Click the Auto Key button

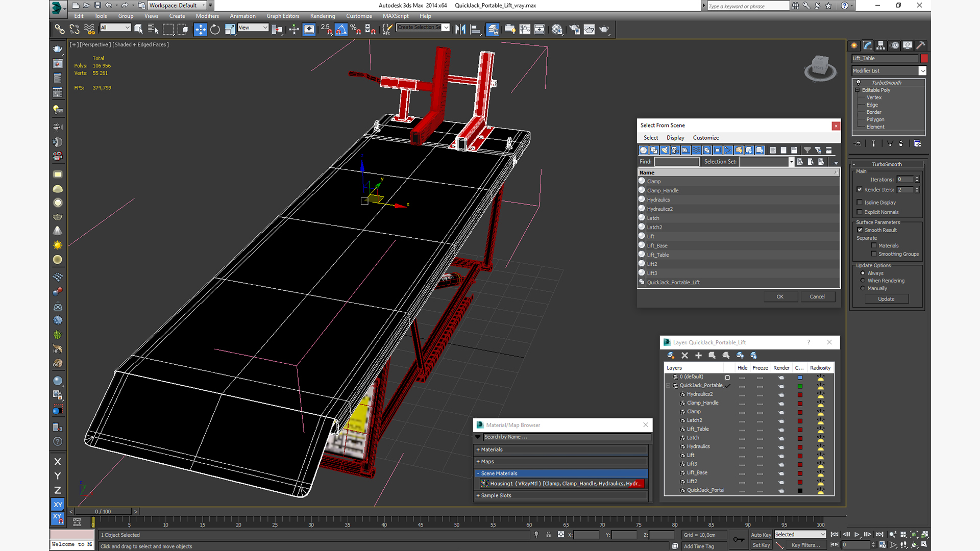(x=761, y=535)
